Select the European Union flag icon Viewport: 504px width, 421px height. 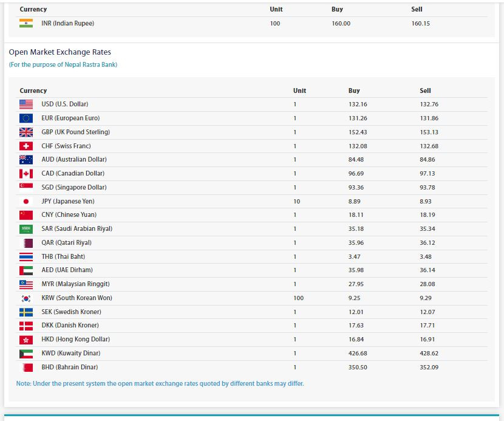(x=26, y=118)
